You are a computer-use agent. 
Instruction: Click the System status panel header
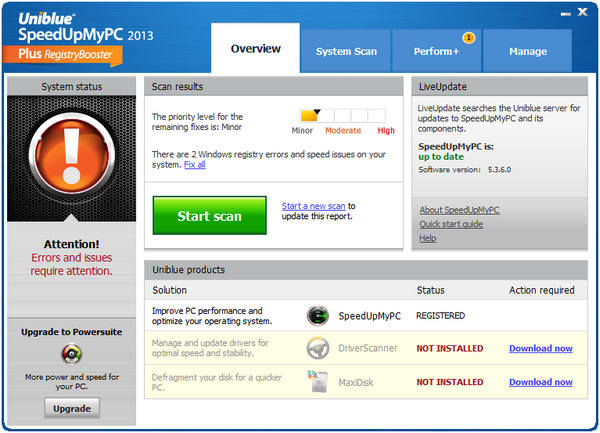72,86
